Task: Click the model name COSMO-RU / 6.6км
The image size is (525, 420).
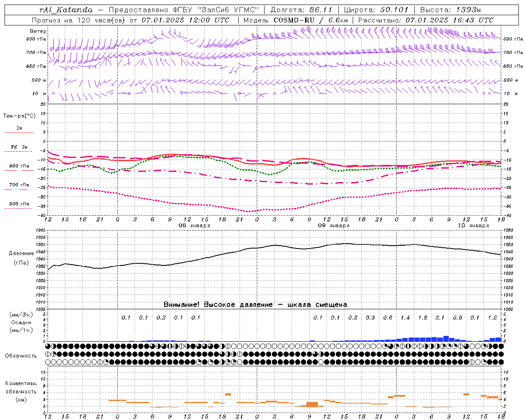Action: click(310, 20)
